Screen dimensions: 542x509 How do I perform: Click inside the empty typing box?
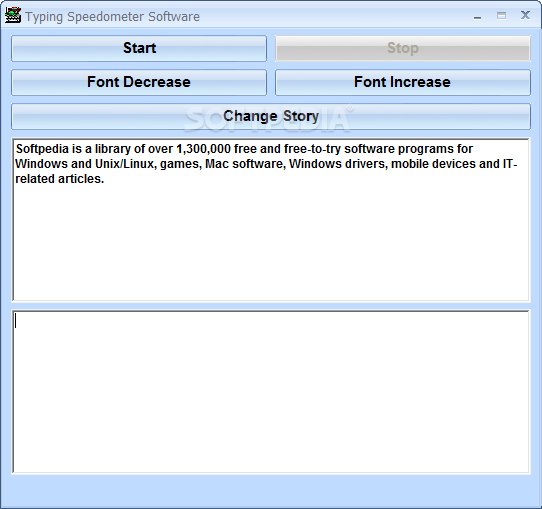(x=271, y=392)
